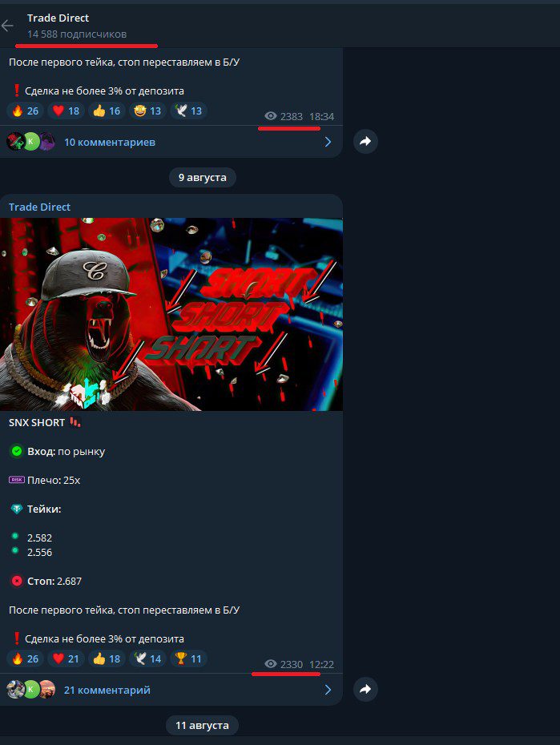560x745 pixels.
Task: Click the eye views icon next to 2383
Action: pos(271,116)
